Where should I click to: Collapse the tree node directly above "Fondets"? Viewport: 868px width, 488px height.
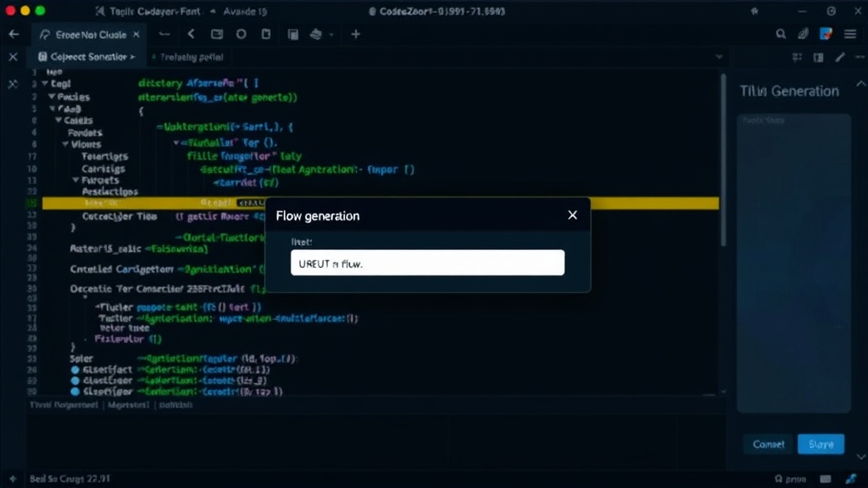[58, 120]
